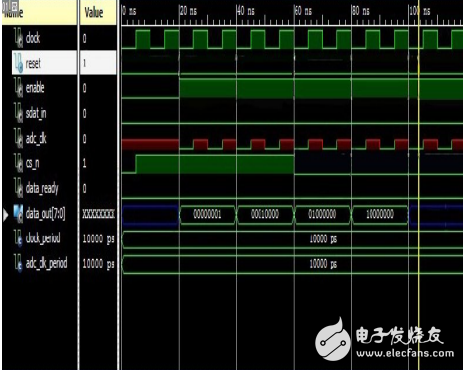Screen dimensions: 463x370
Task: Click adc_clk_period value 10000 ps in Value column
Action: 98,264
